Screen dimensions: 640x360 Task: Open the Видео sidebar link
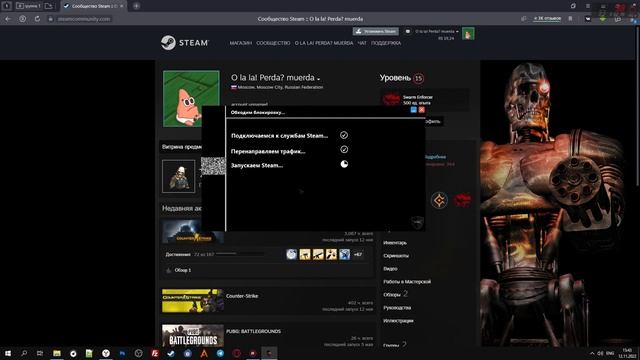(390, 269)
